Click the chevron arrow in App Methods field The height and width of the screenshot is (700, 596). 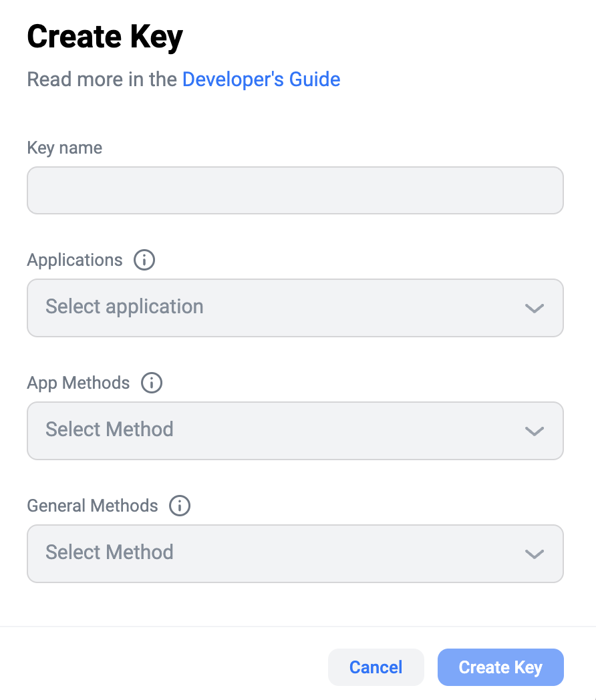(x=534, y=431)
